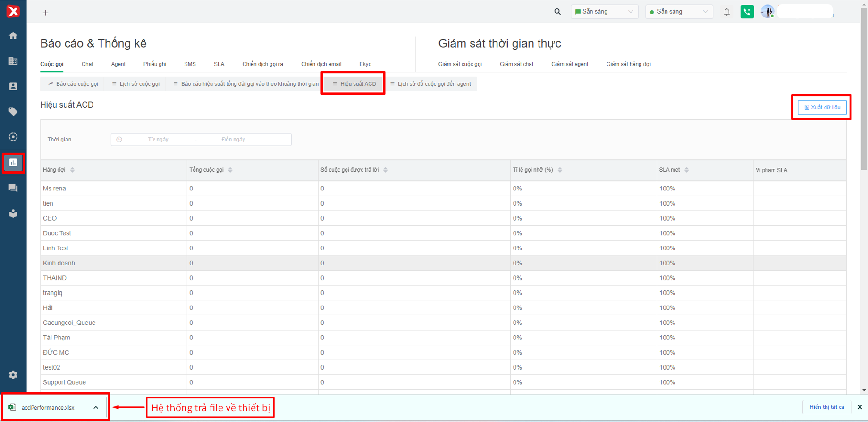Click Hiển thị tất cả button
The height and width of the screenshot is (422, 868).
[x=826, y=407]
